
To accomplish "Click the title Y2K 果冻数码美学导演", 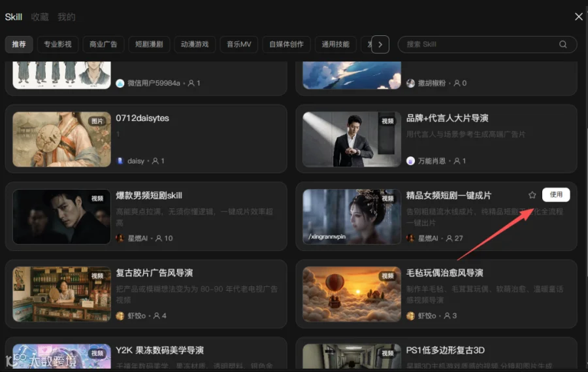I will (x=159, y=350).
